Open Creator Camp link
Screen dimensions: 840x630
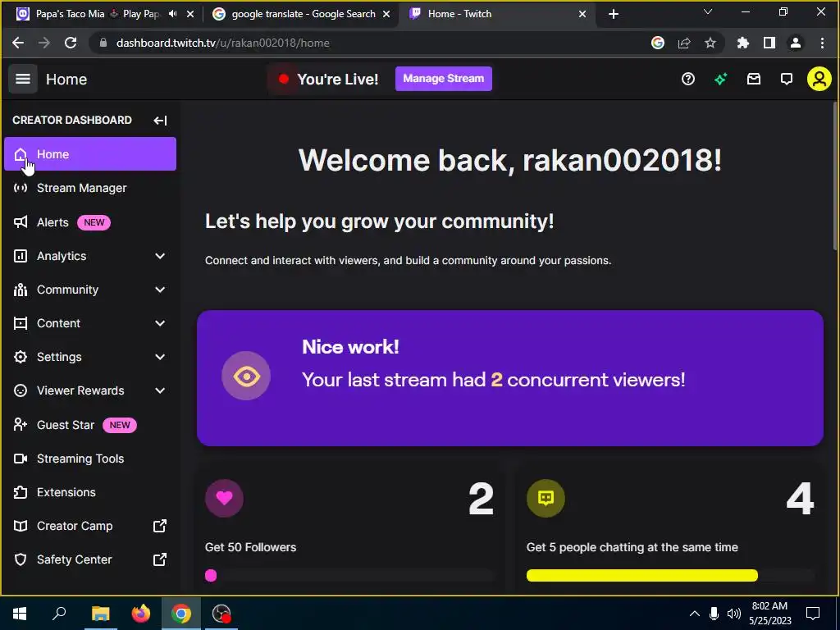tap(90, 526)
